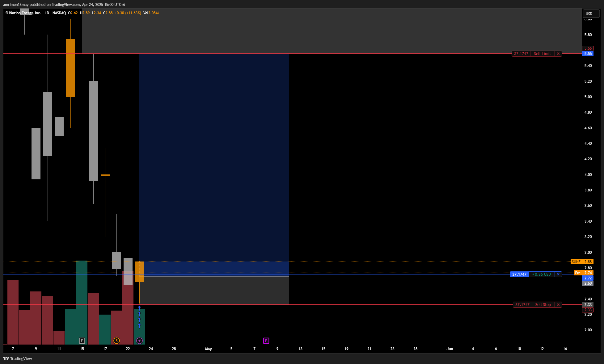This screenshot has width=604, height=364.
Task: Cancel the Sell Stop order with X
Action: click(558, 304)
